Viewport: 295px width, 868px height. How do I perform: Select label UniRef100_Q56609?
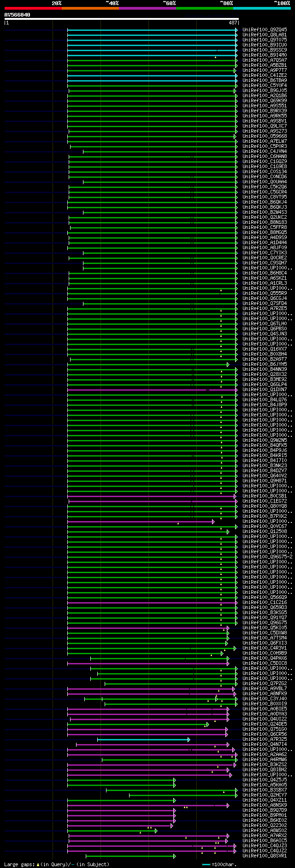tap(265, 598)
